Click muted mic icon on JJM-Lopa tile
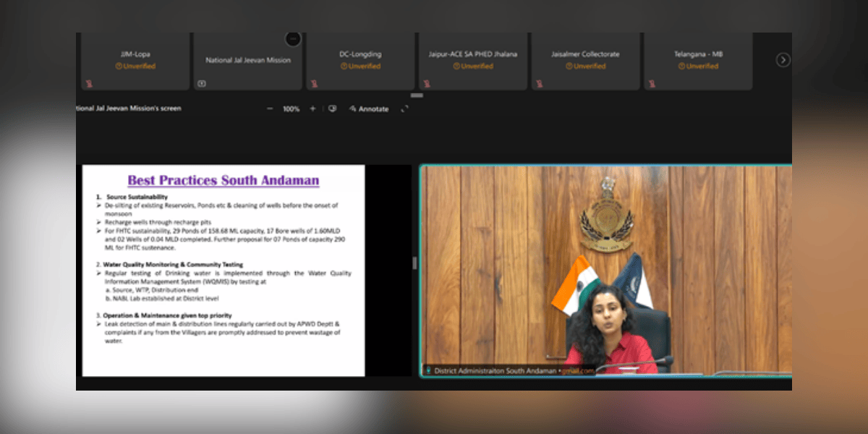The width and height of the screenshot is (868, 434). tap(89, 84)
